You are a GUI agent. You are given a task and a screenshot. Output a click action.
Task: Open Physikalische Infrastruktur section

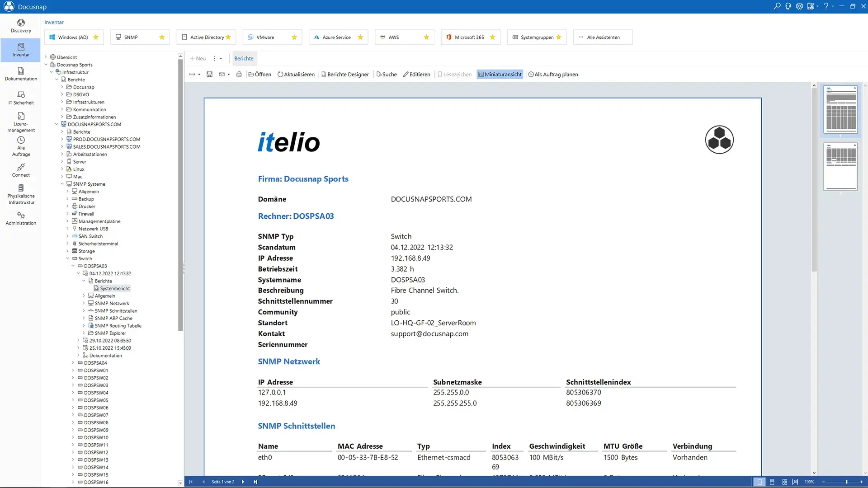[21, 194]
